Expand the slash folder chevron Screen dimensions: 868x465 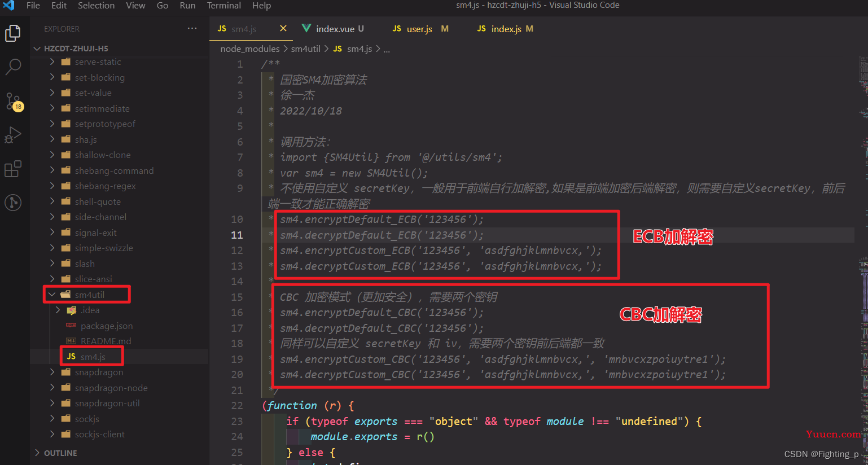pos(52,264)
